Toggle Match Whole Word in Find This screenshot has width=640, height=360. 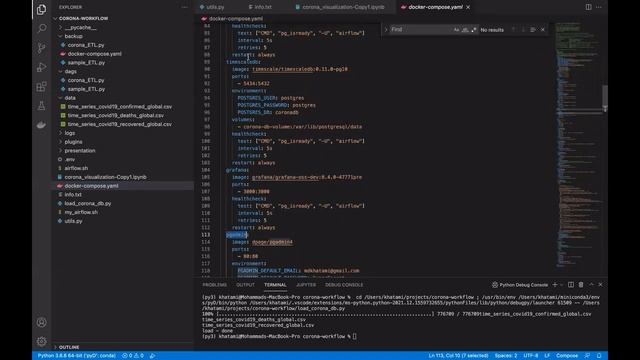click(x=465, y=30)
